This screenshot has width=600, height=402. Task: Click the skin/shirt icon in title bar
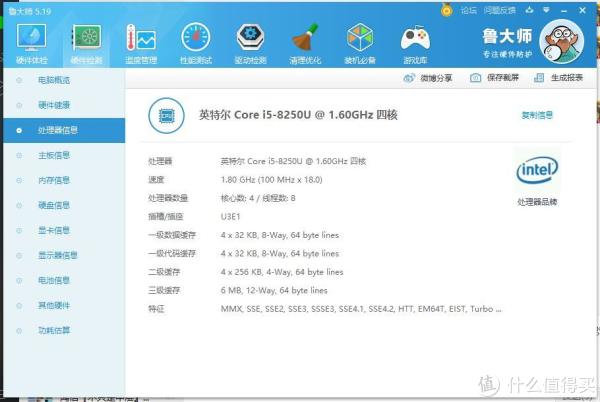530,10
